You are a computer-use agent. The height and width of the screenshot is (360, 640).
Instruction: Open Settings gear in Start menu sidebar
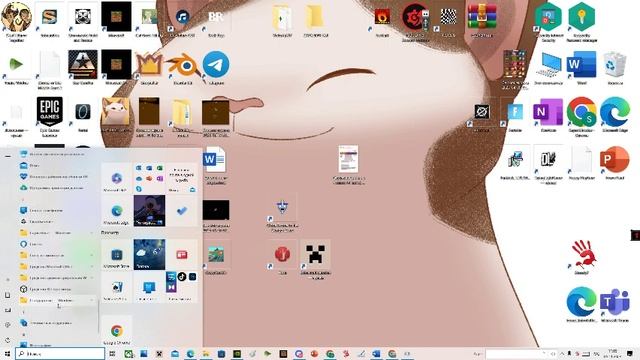[7, 325]
